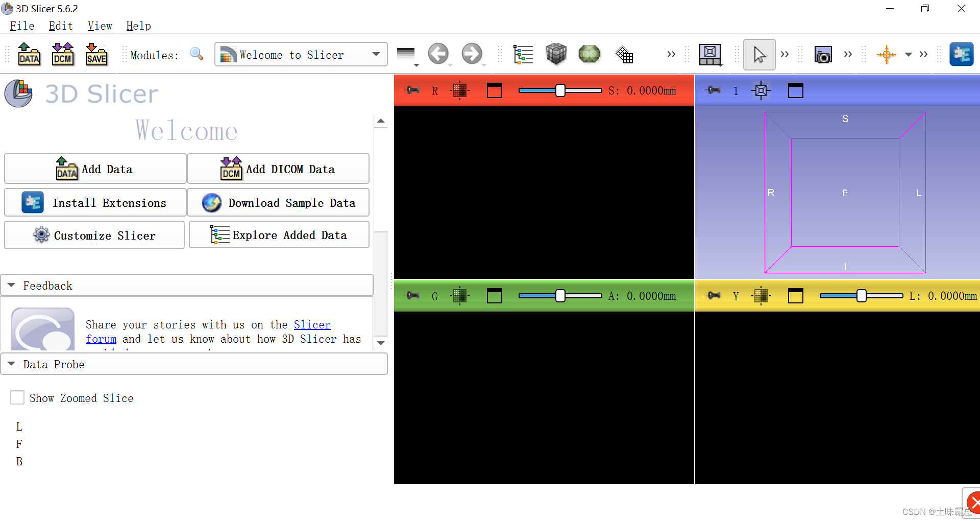Fit Green slice view to window

click(x=459, y=295)
